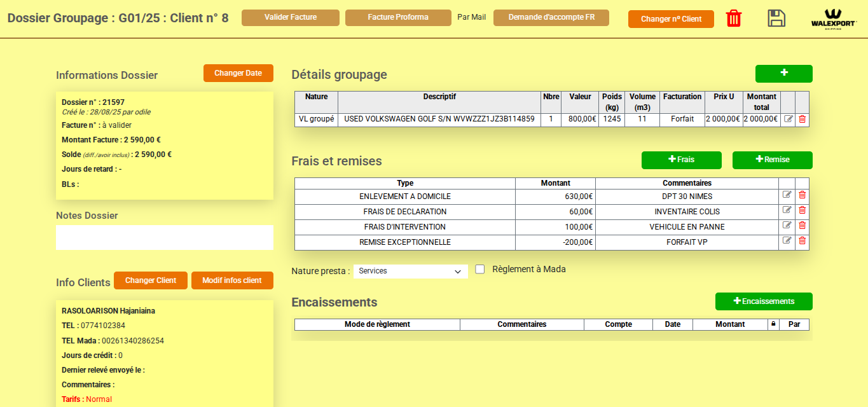Image resolution: width=868 pixels, height=407 pixels.
Task: Add a new fee with the +Frais button
Action: click(681, 160)
